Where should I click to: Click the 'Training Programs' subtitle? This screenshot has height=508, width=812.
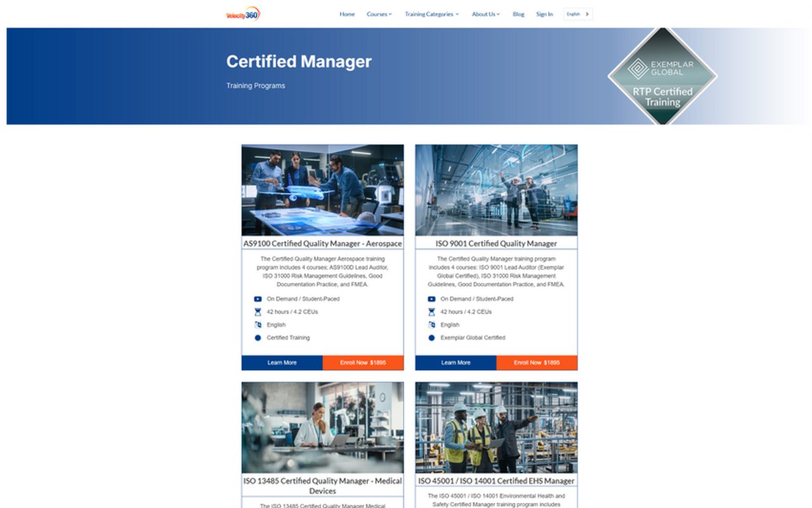pos(256,86)
